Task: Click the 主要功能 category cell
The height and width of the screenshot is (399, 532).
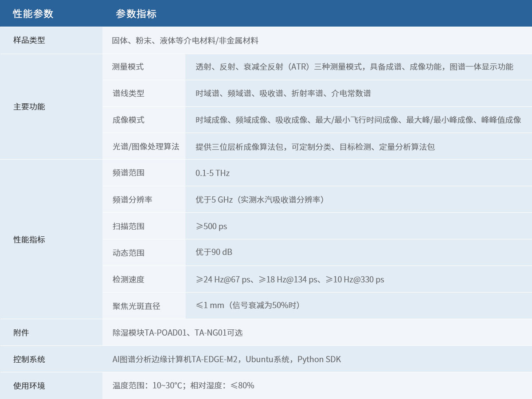Action: (29, 106)
